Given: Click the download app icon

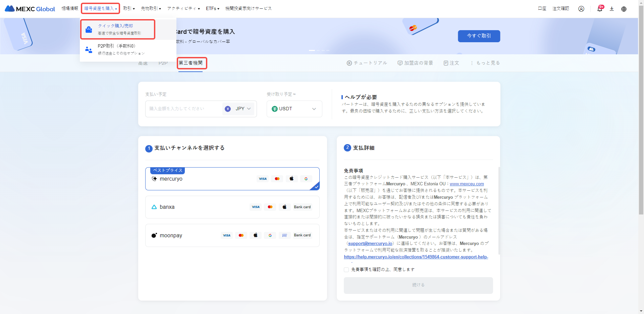Looking at the screenshot, I should point(611,9).
